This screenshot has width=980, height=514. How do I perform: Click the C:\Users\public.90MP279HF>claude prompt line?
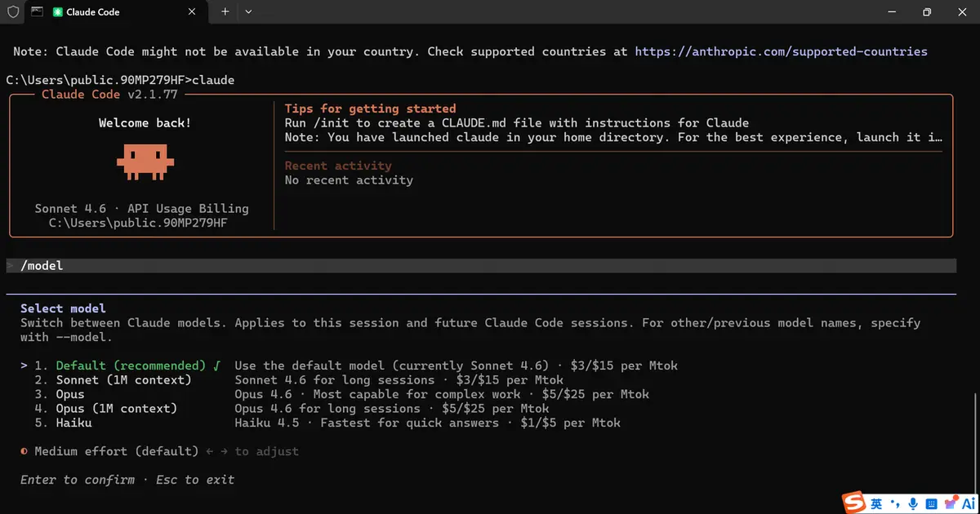(x=120, y=80)
